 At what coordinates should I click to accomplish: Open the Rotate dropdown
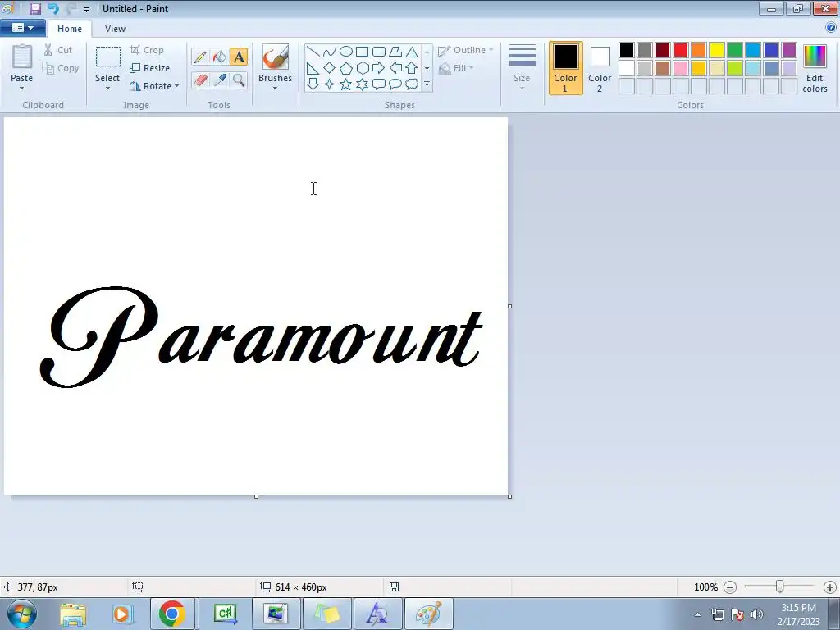[154, 85]
